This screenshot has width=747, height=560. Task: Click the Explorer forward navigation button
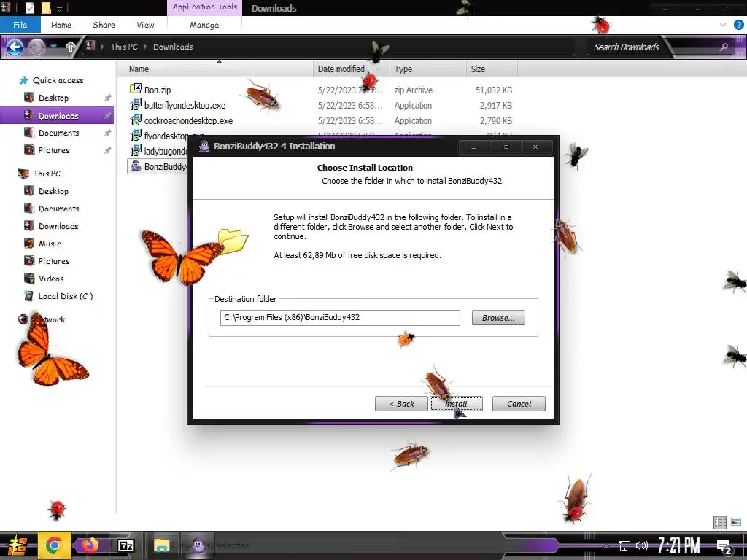coord(36,47)
